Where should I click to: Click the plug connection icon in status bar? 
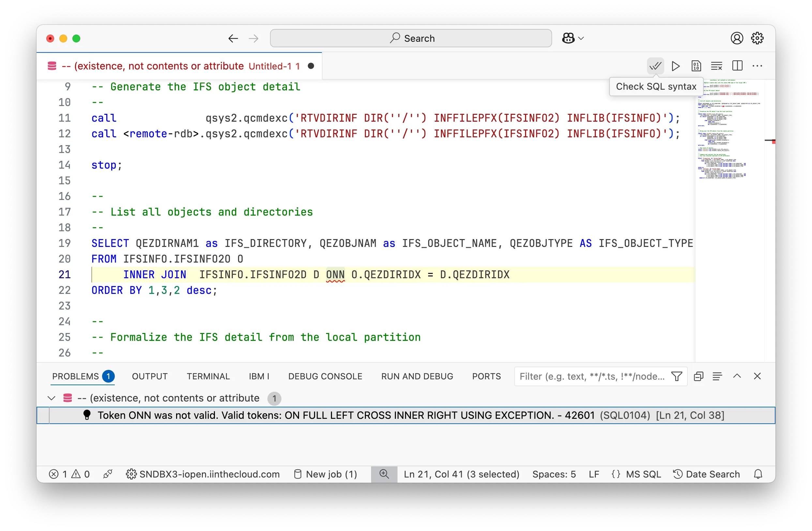(108, 474)
